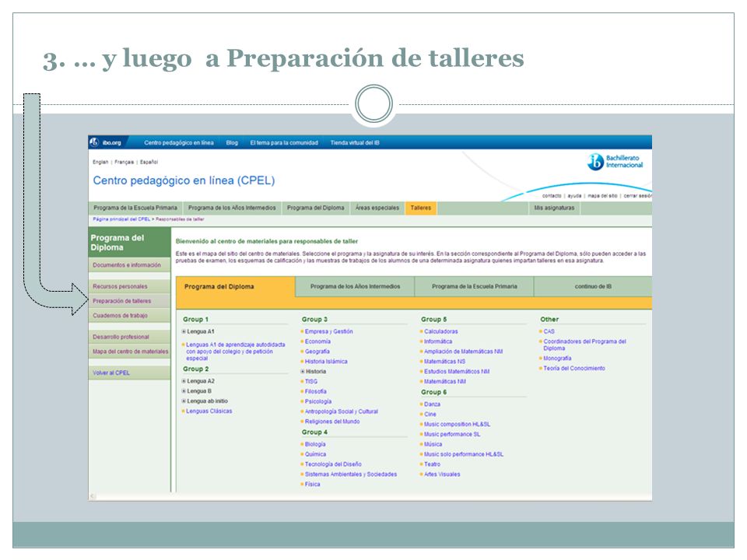Open the Informática link
Viewport: 747px width, 560px height.
438,341
